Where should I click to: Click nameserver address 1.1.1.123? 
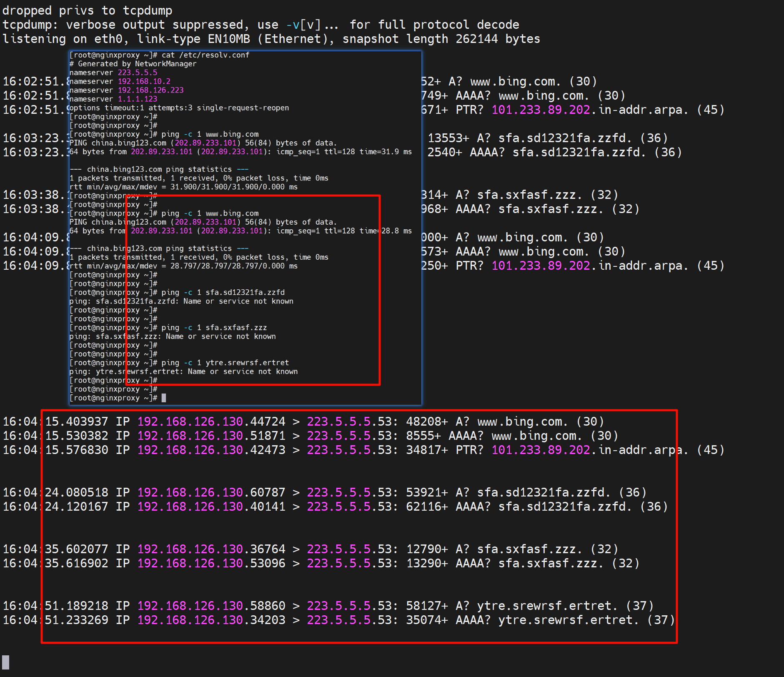(137, 99)
